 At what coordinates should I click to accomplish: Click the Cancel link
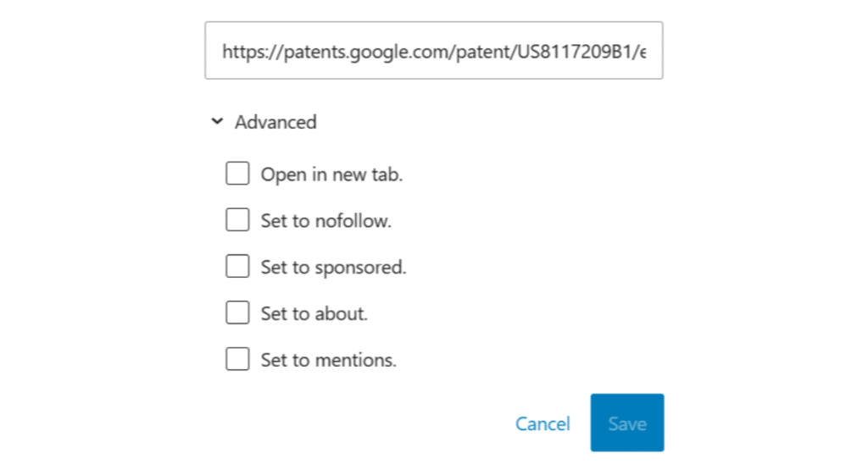542,423
